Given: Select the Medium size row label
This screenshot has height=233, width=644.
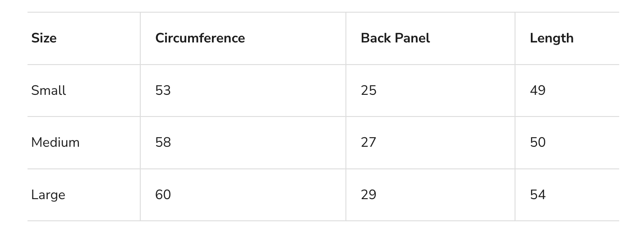Looking at the screenshot, I should click(55, 143).
